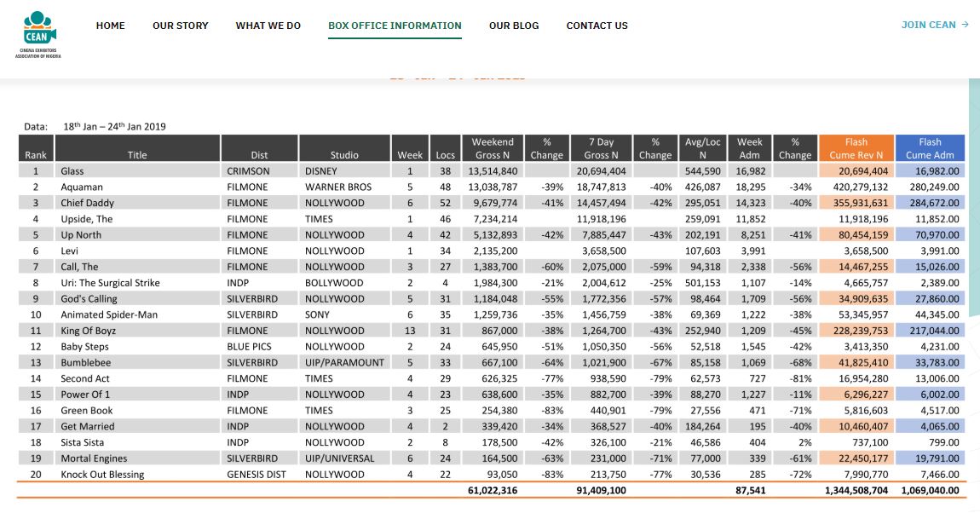Click BOLLYWOOD studio cell
The width and height of the screenshot is (980, 513).
coord(334,283)
